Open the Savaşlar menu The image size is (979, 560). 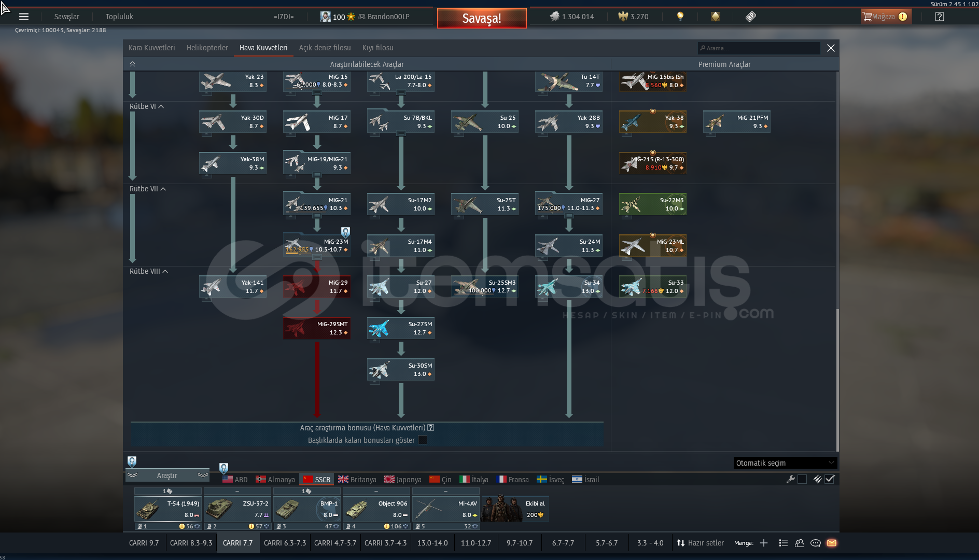point(67,17)
